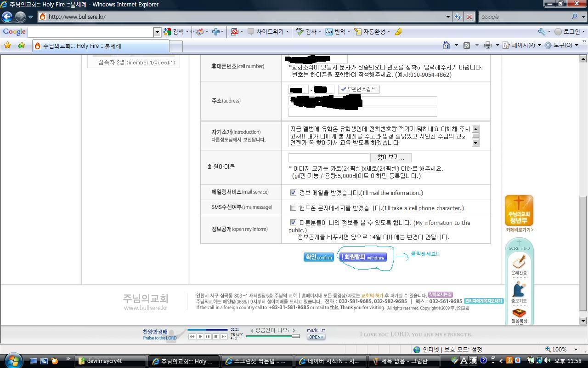This screenshot has width=588, height=368.
Task: Expand the 검색 Google toolbar dropdown
Action: point(187,32)
